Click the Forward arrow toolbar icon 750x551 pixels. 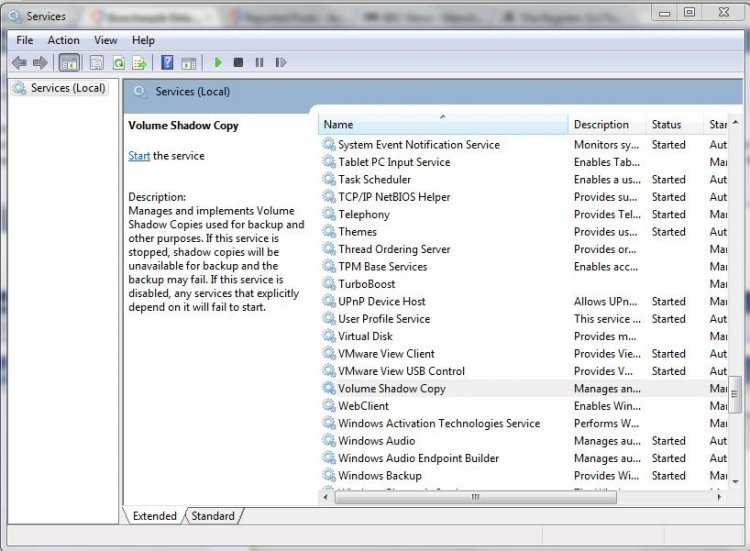click(x=40, y=63)
